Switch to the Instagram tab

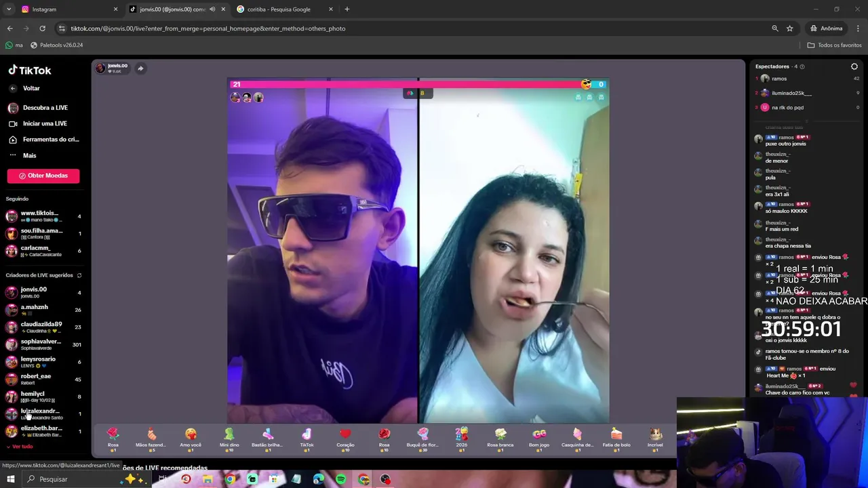point(68,9)
